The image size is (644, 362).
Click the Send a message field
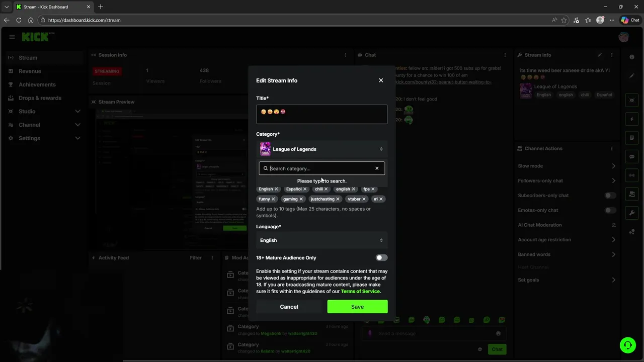click(x=434, y=333)
